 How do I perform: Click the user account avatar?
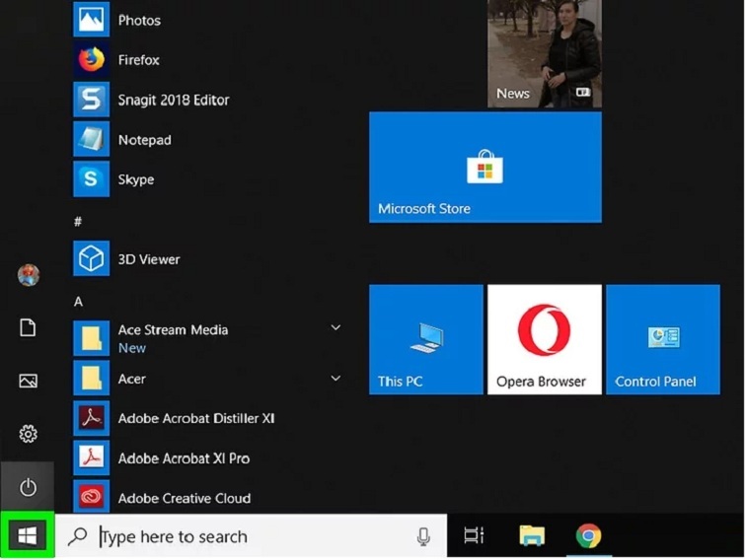29,275
